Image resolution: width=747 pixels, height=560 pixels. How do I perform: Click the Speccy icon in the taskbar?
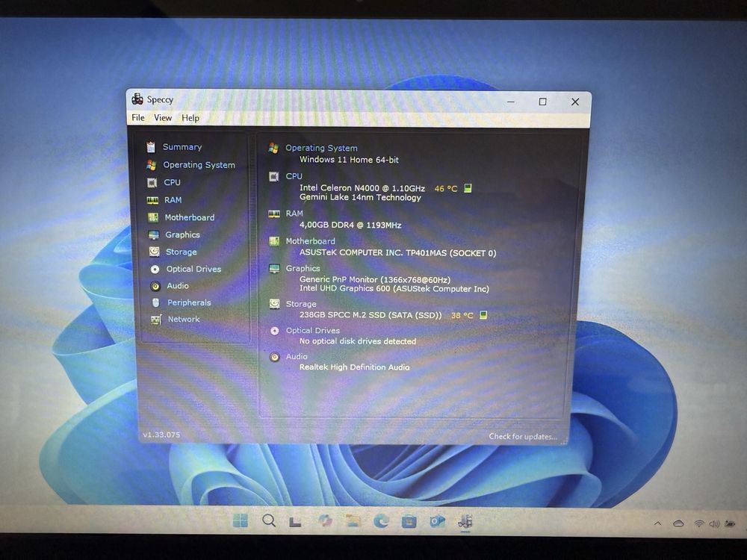[465, 521]
